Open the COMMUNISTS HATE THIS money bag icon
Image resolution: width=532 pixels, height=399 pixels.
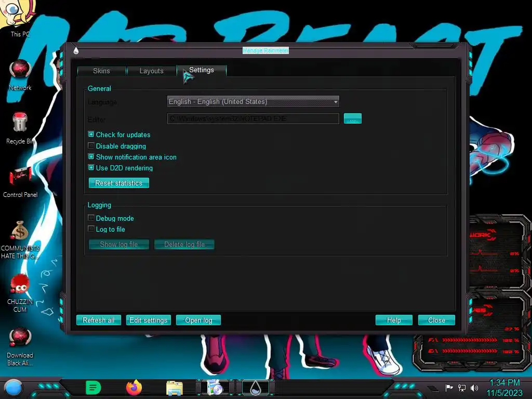pyautogui.click(x=20, y=240)
